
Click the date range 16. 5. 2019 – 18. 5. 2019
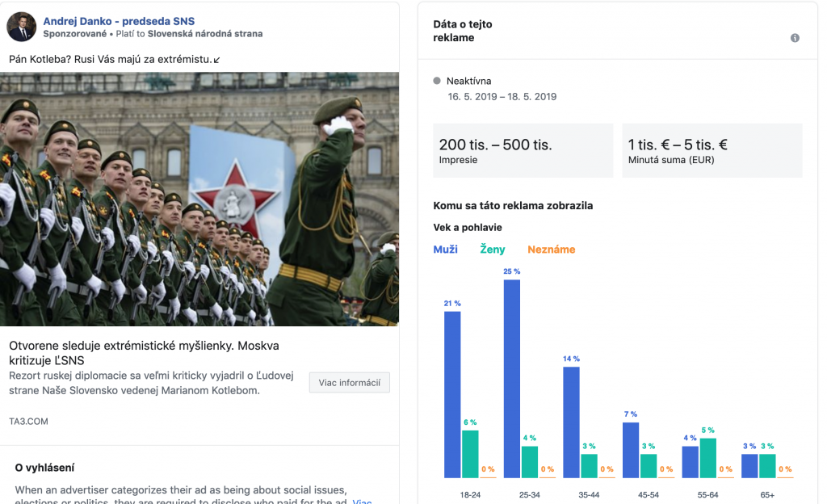coord(502,96)
